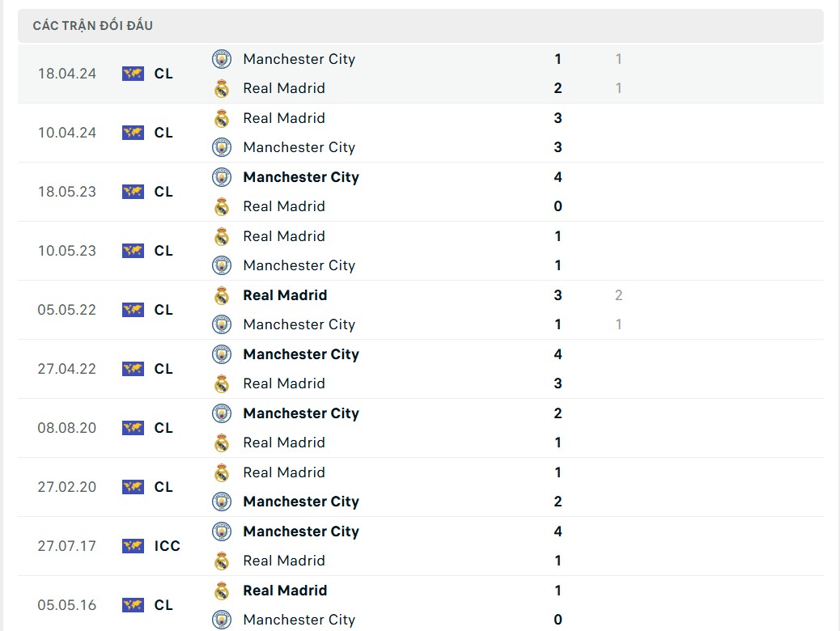Click Manchester City crest in 27.04.22 match
This screenshot has height=631, width=840.
222,354
